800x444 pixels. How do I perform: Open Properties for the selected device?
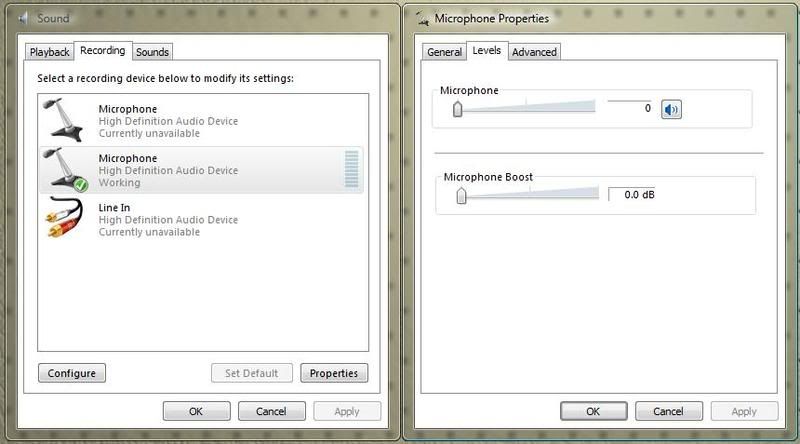[x=334, y=373]
